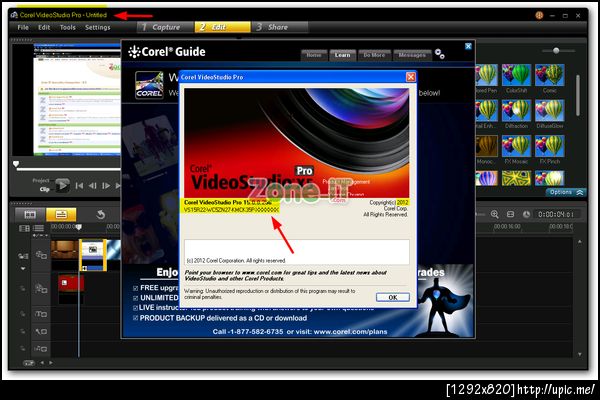This screenshot has height=400, width=600.
Task: Open Messages tab in Corel Guide
Action: point(412,55)
